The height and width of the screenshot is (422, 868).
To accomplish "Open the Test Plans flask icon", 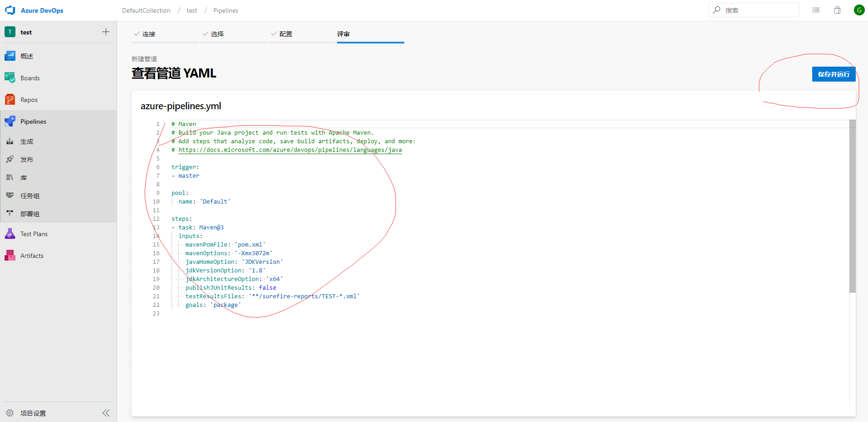I will [10, 233].
